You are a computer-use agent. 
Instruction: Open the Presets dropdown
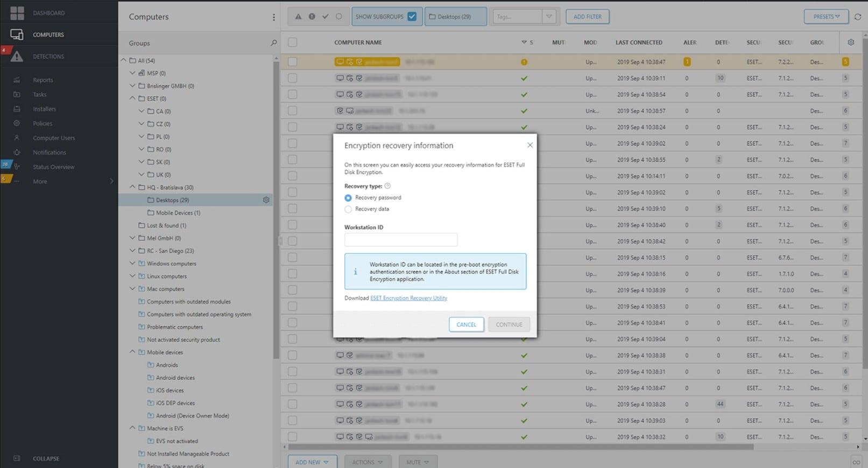point(826,17)
